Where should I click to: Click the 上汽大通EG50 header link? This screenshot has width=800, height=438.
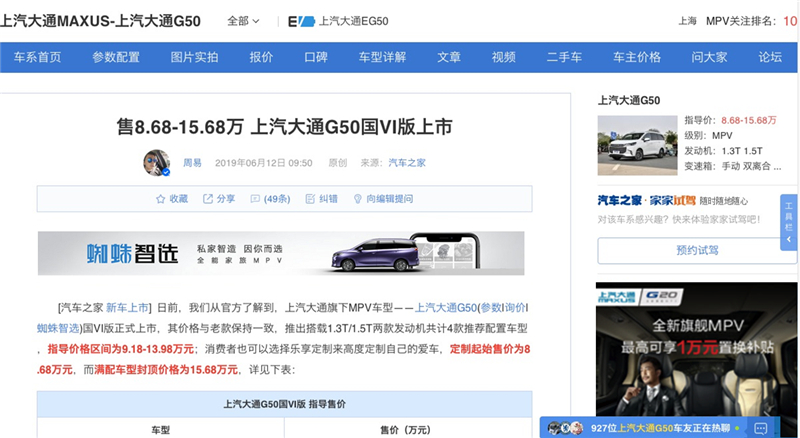[354, 21]
